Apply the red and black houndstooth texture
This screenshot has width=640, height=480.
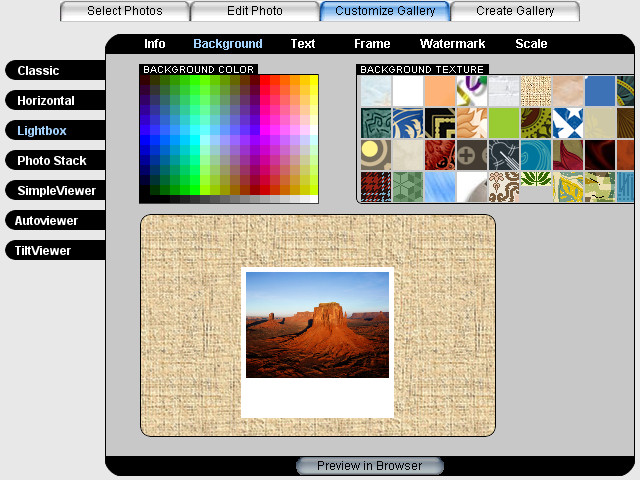tap(376, 187)
